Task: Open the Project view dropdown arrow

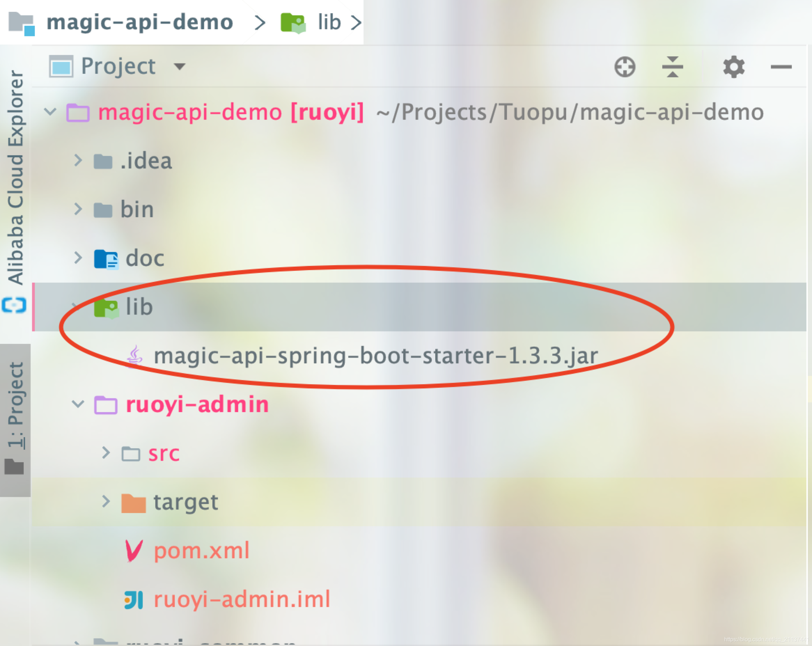Action: 180,66
